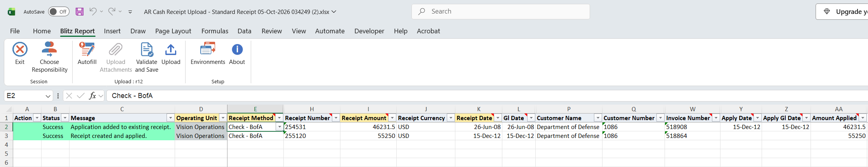
Task: Select invoice number cell 518908
Action: 693,127
